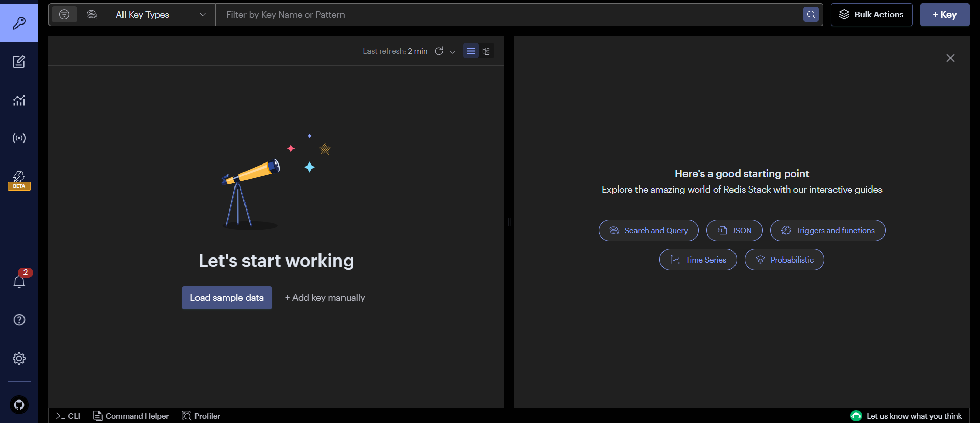
Task: Open the GitHub repository icon
Action: [19, 405]
